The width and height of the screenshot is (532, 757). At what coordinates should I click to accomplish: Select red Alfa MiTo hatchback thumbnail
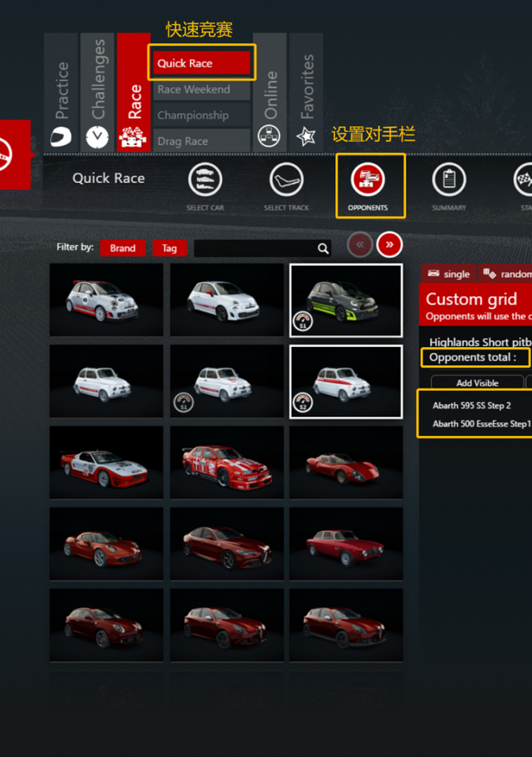[106, 625]
